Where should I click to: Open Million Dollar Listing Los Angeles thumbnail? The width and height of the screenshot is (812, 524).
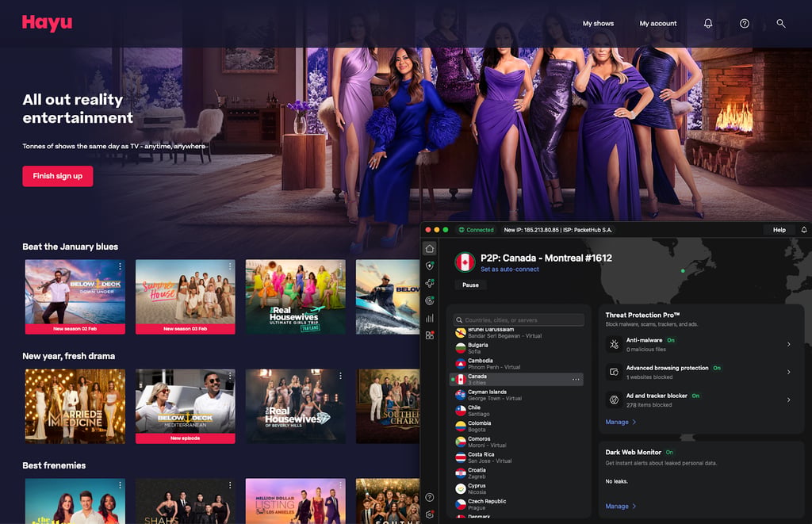point(295,501)
